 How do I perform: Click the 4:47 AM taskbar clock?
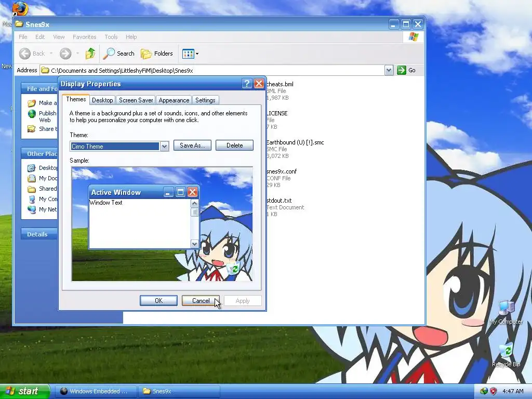[x=513, y=391]
